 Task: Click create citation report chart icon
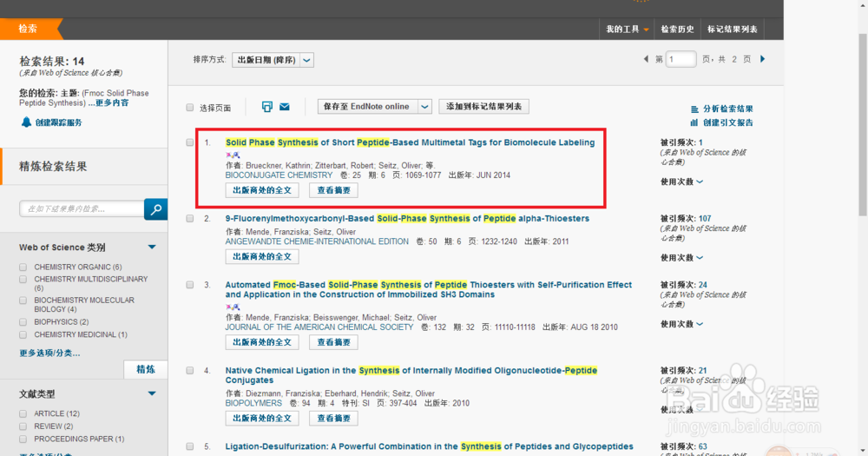(x=694, y=122)
